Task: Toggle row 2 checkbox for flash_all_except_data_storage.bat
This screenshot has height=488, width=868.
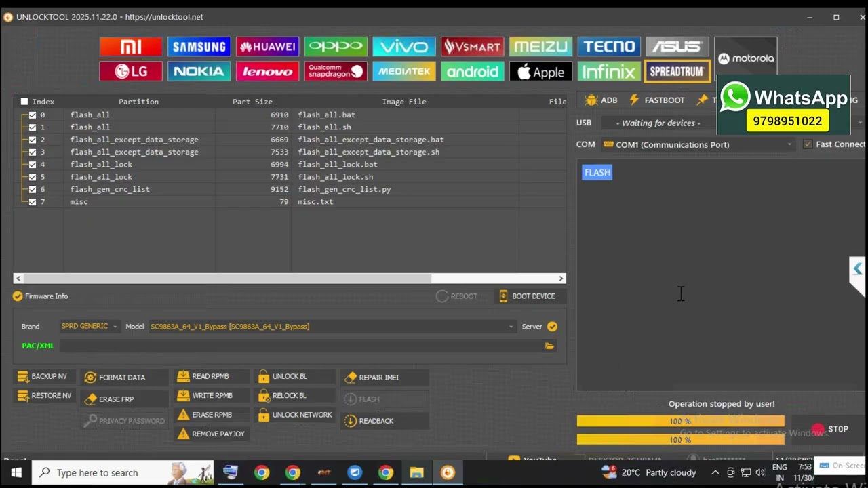Action: click(32, 140)
